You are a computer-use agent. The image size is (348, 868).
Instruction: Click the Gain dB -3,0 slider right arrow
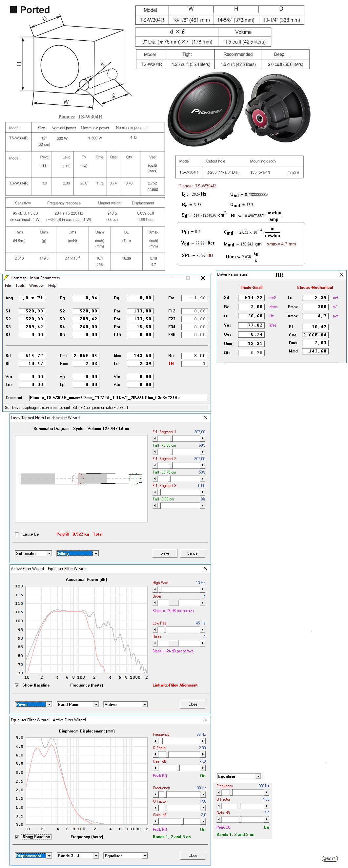(266, 819)
